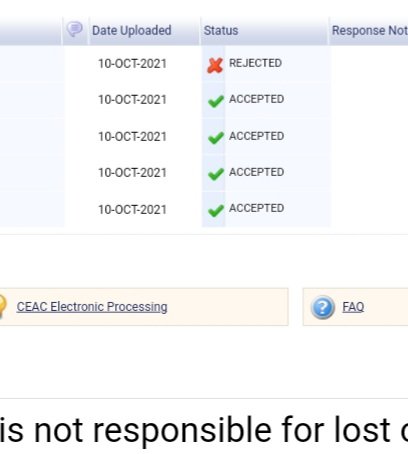Click the bottom row's 10-OCT-2021 date
Viewport: 408px width, 454px height.
[x=132, y=210]
